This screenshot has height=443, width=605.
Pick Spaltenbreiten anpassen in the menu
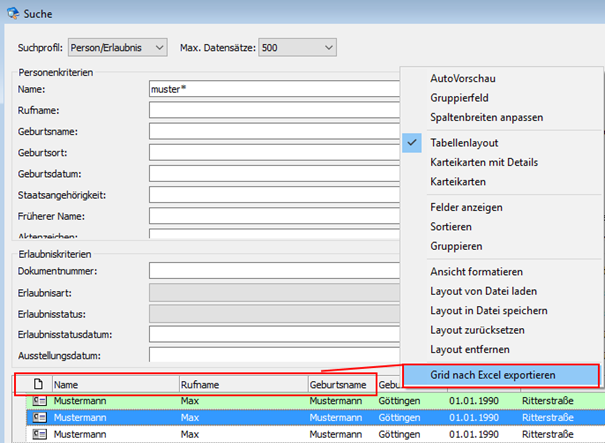point(486,117)
